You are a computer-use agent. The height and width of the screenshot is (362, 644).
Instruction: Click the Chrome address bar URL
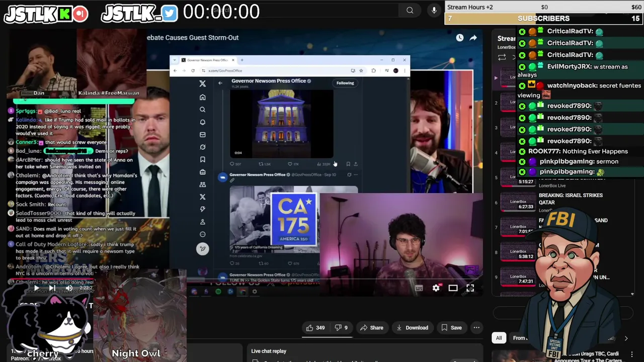tap(225, 70)
